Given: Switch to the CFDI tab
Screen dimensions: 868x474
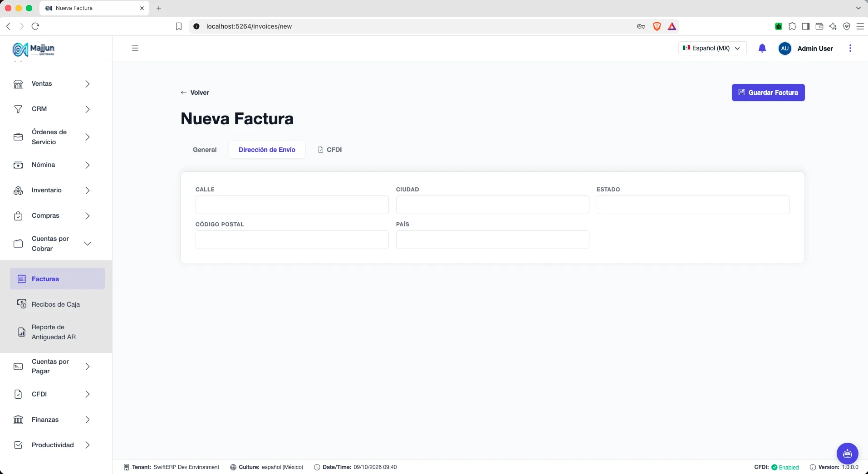Looking at the screenshot, I should coord(330,150).
